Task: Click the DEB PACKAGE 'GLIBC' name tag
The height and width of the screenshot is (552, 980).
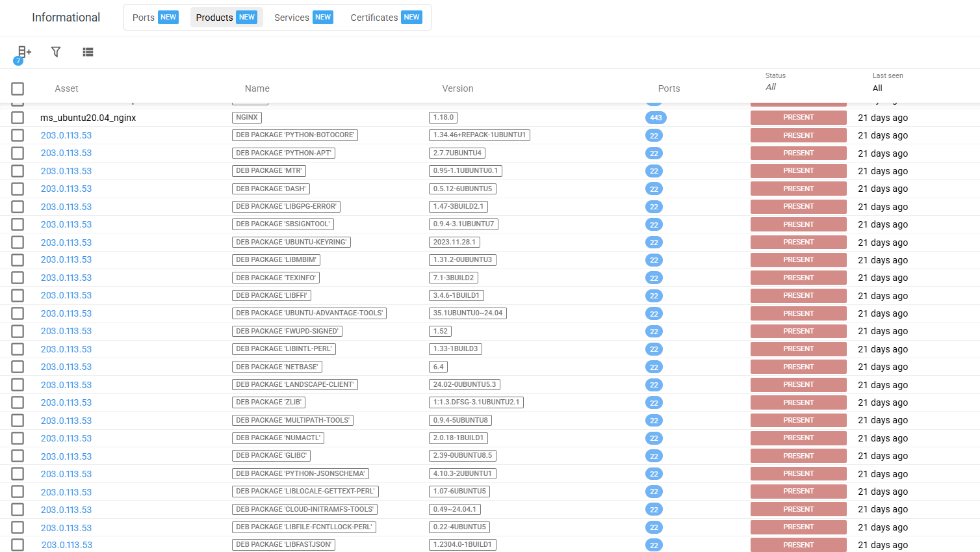Action: click(x=271, y=456)
